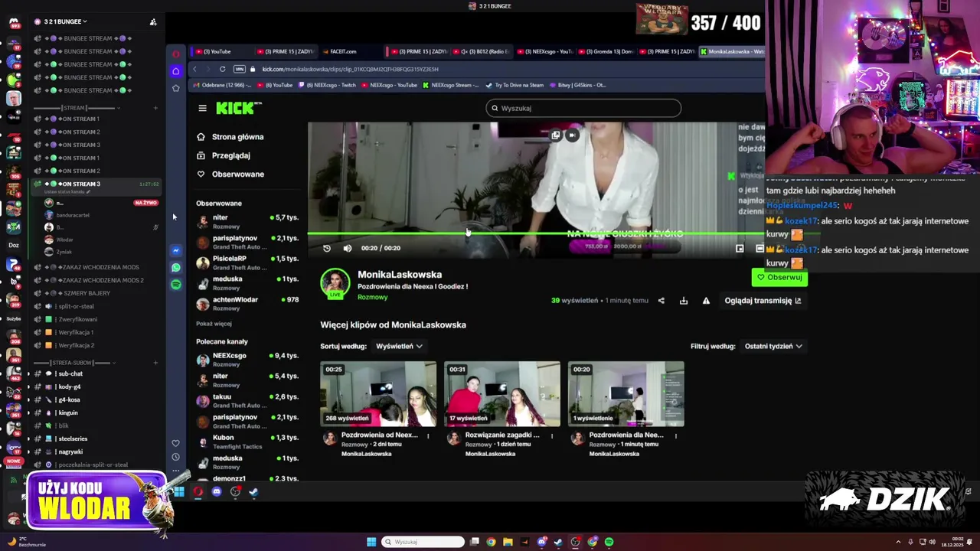This screenshot has width=980, height=551.
Task: Click Discord invite people icon
Action: [x=153, y=22]
